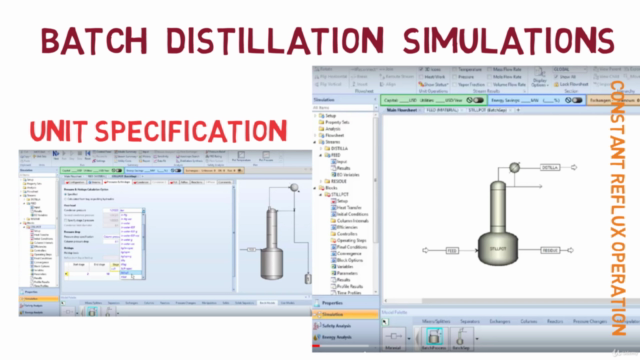Open GLOBAL section dropdown
Image resolution: width=640 pixels, height=360 pixels.
569,69
